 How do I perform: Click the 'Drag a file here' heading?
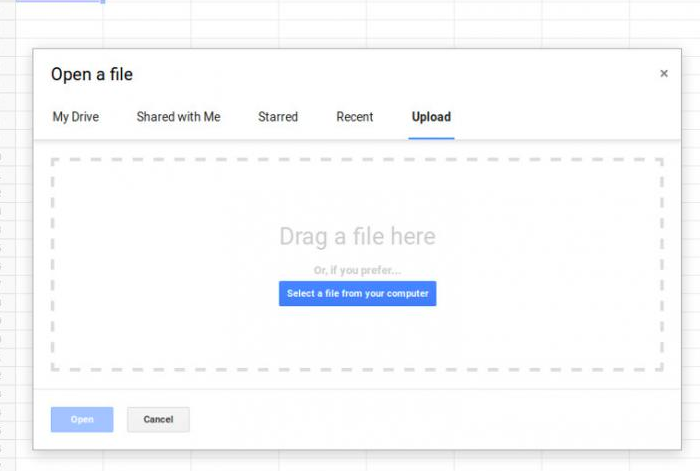pos(357,237)
